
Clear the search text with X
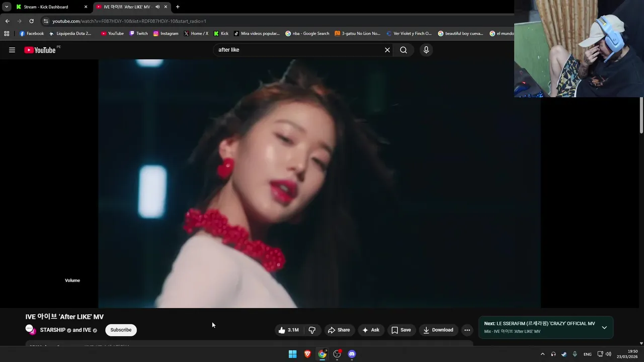click(387, 50)
